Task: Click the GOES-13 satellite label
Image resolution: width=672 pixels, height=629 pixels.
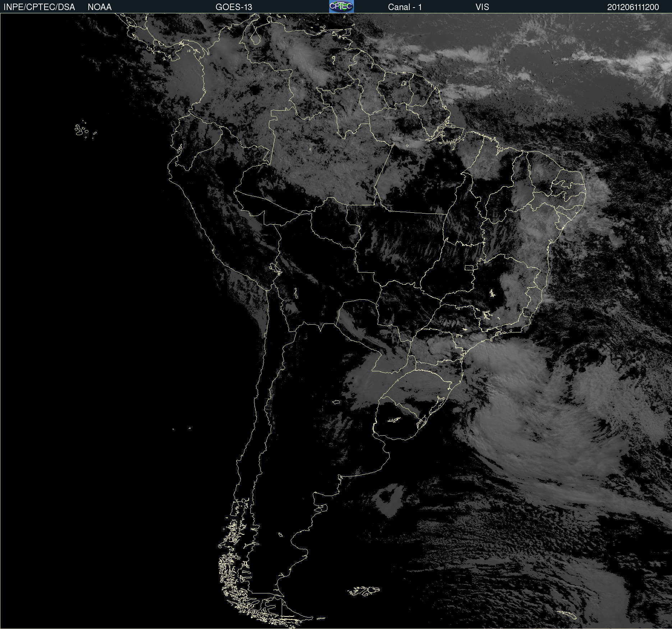Action: pos(234,7)
